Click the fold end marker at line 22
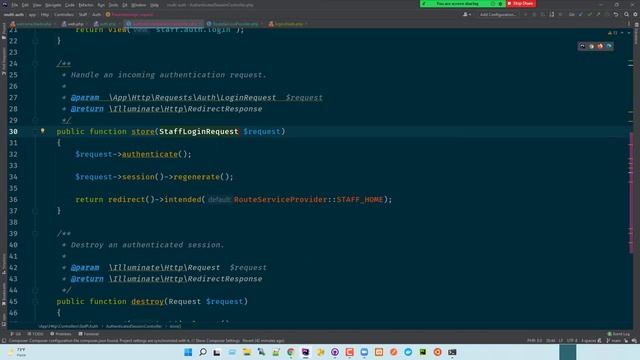 (36, 41)
